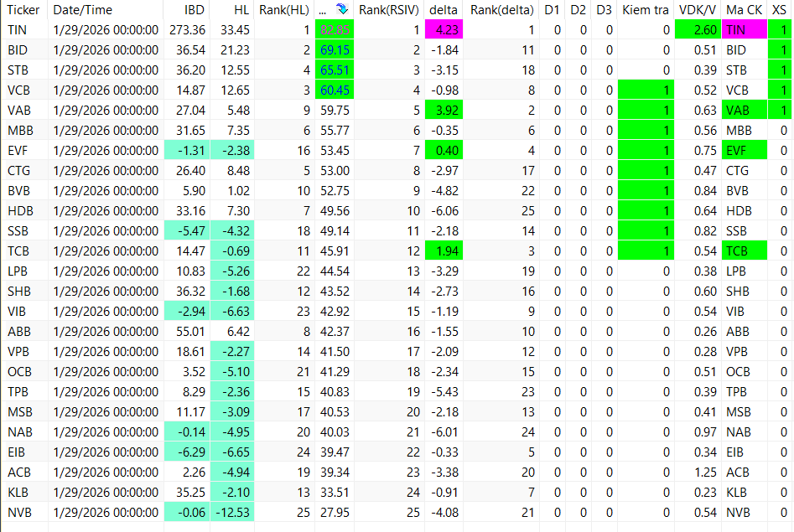Click the green EVF cell in Ma CK column
The height and width of the screenshot is (532, 794).
pos(745,150)
